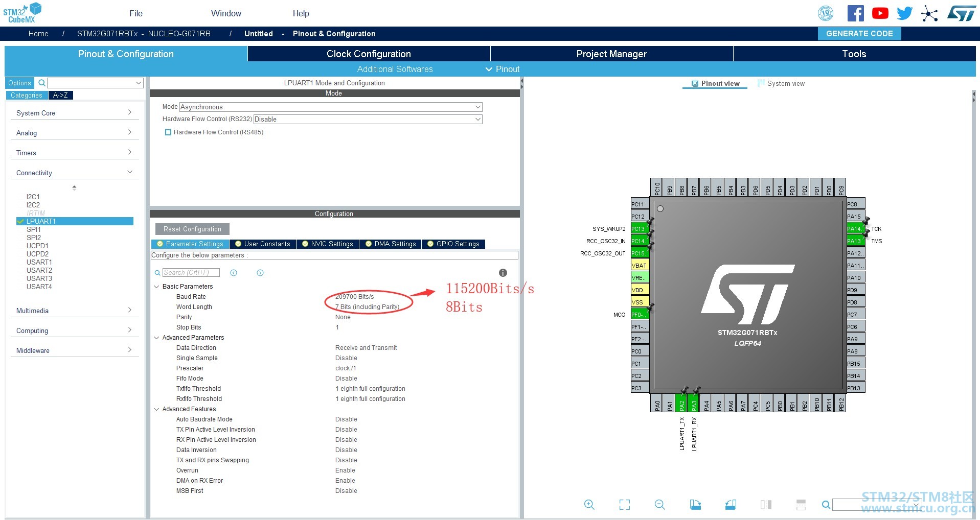Select the PC14 pin on the chip
980x520 pixels.
640,241
